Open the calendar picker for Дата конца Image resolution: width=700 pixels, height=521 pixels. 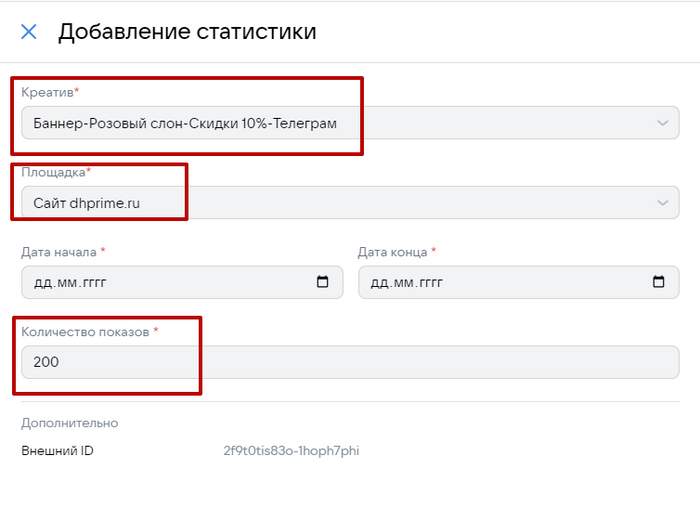(x=658, y=282)
